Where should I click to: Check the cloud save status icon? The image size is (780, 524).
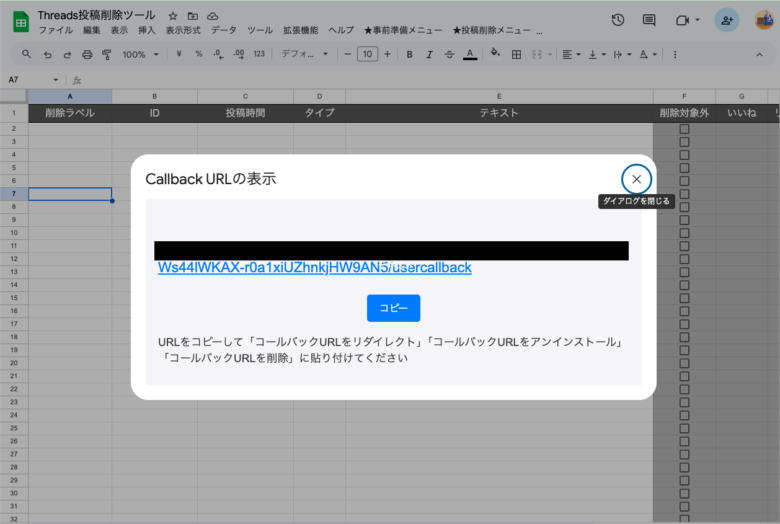coord(212,16)
